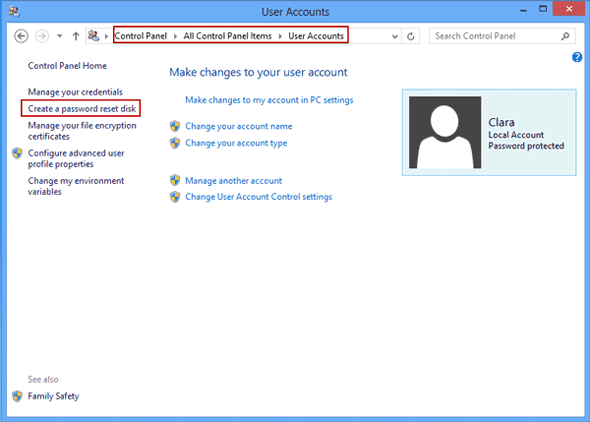Click the Forward navigation arrow
Viewport: 590px width, 422px height.
coord(42,36)
